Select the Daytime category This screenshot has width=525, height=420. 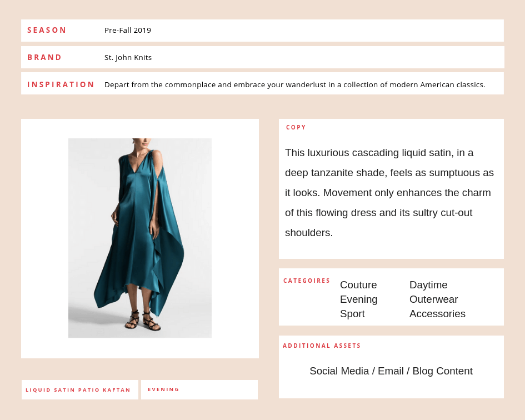pyautogui.click(x=428, y=285)
